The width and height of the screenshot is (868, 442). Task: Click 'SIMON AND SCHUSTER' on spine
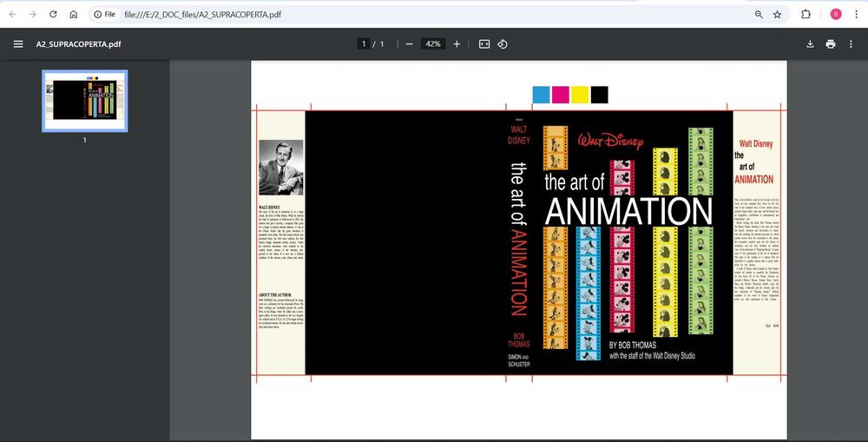tap(519, 360)
